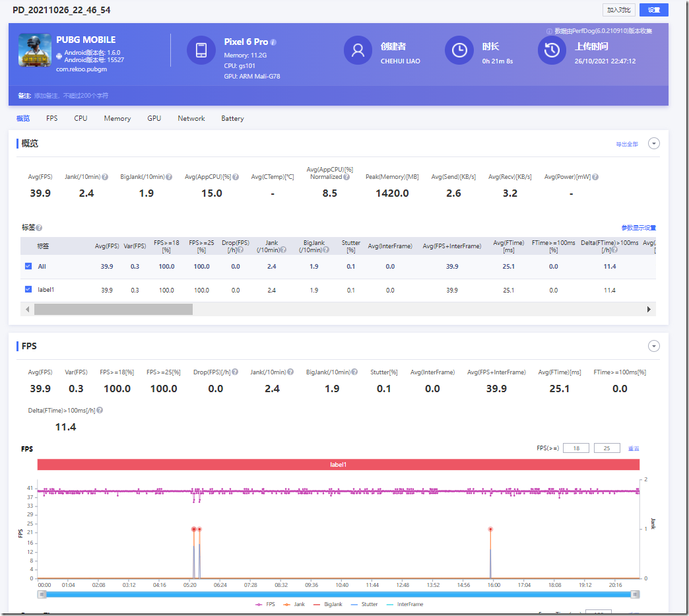The image size is (689, 616).
Task: Click help icon next to 标签 heading
Action: click(39, 228)
